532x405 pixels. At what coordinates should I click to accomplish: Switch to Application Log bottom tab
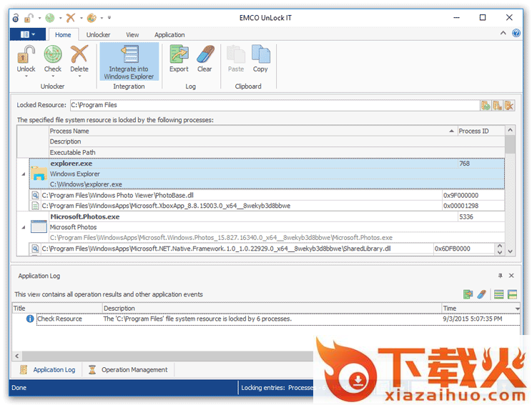pyautogui.click(x=47, y=370)
